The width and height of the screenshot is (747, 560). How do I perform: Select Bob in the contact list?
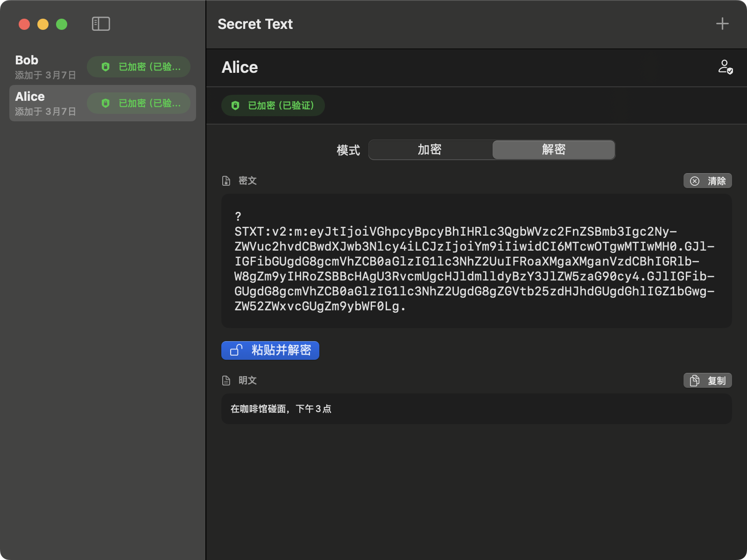pyautogui.click(x=47, y=67)
